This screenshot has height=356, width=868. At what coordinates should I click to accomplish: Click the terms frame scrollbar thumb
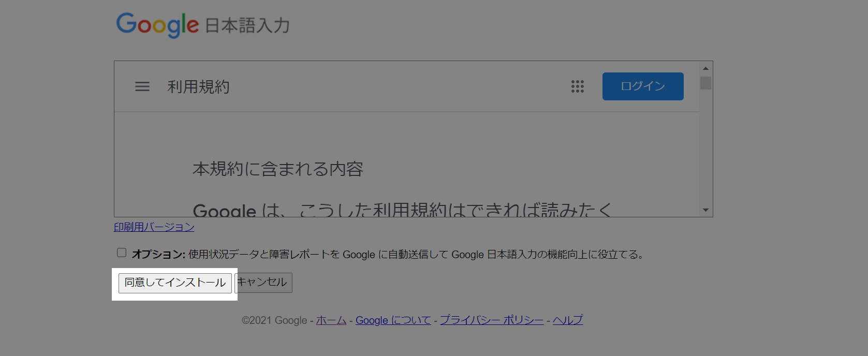coord(705,83)
